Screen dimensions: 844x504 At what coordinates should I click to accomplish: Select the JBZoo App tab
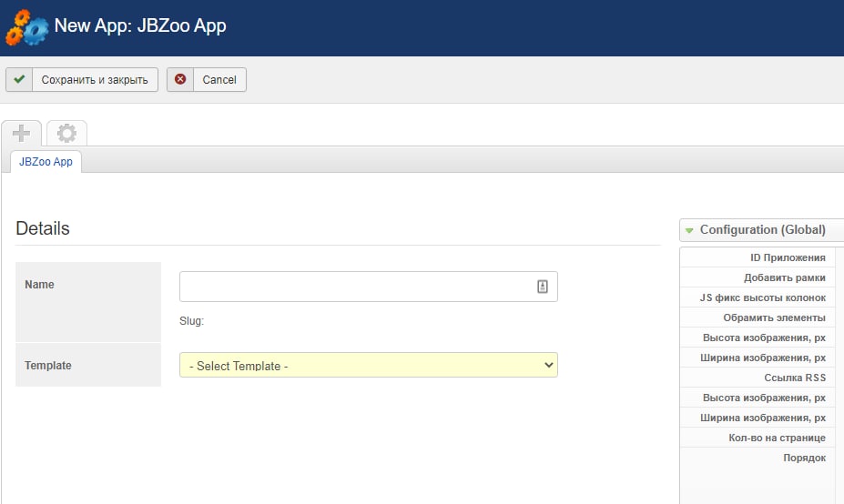click(x=46, y=162)
